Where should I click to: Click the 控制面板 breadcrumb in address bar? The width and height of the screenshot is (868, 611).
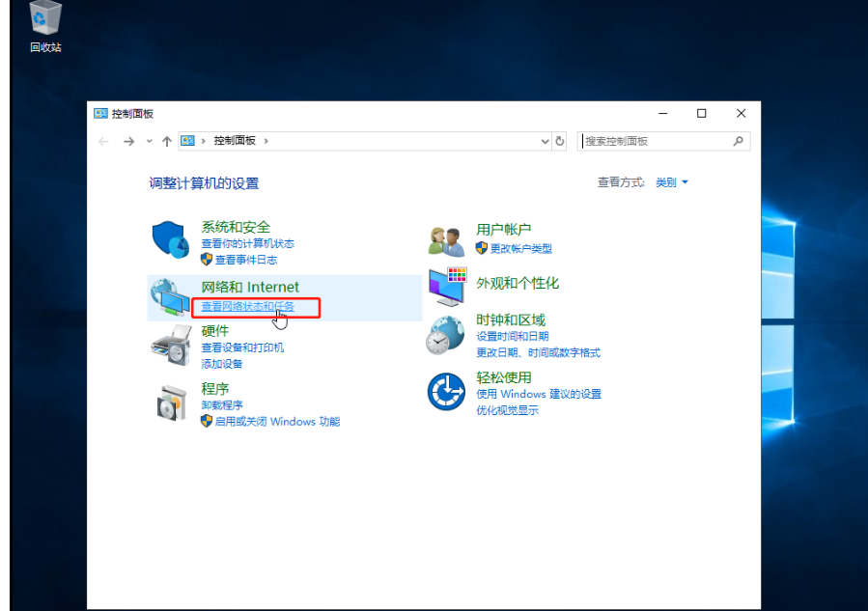(235, 141)
